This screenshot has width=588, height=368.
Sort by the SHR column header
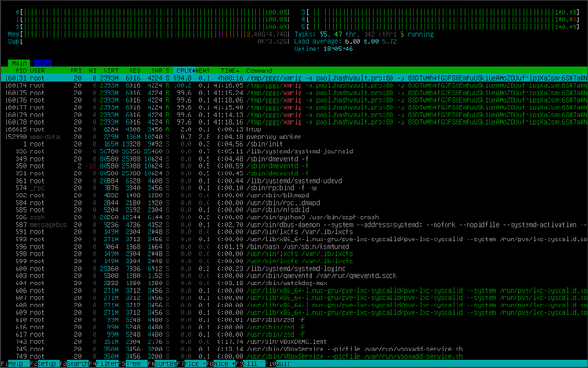[x=156, y=71]
